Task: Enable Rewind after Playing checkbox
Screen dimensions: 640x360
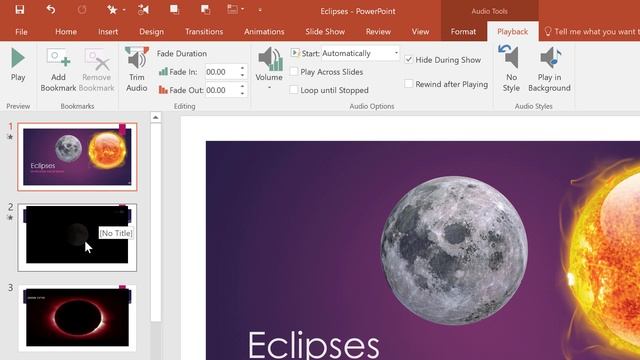Action: click(409, 84)
